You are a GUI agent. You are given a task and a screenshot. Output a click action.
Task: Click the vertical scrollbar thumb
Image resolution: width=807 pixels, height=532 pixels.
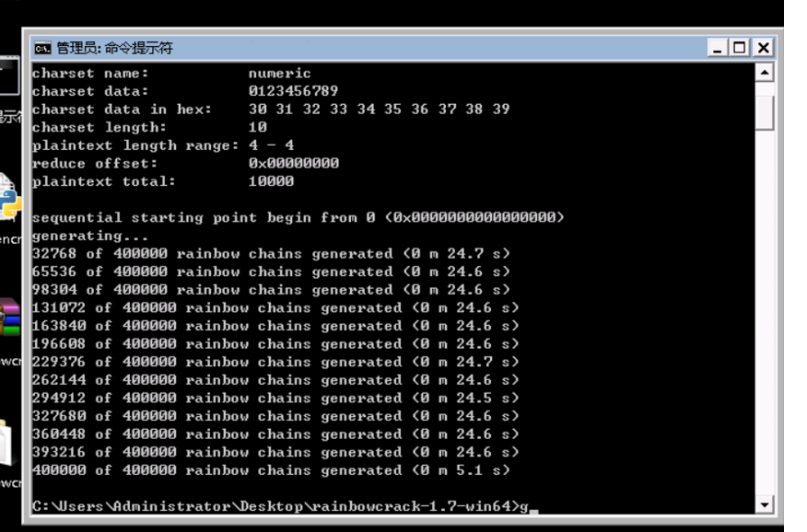coord(765,112)
